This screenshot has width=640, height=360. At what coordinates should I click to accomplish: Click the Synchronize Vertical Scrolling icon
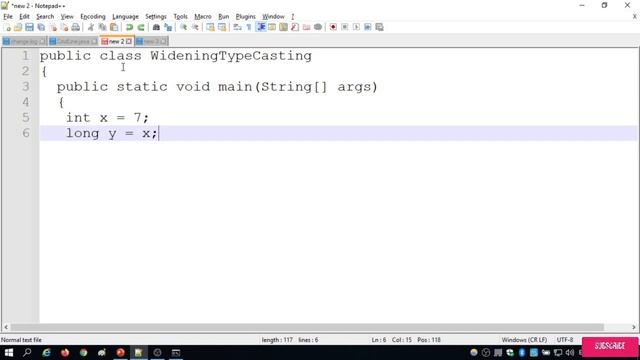(210, 27)
